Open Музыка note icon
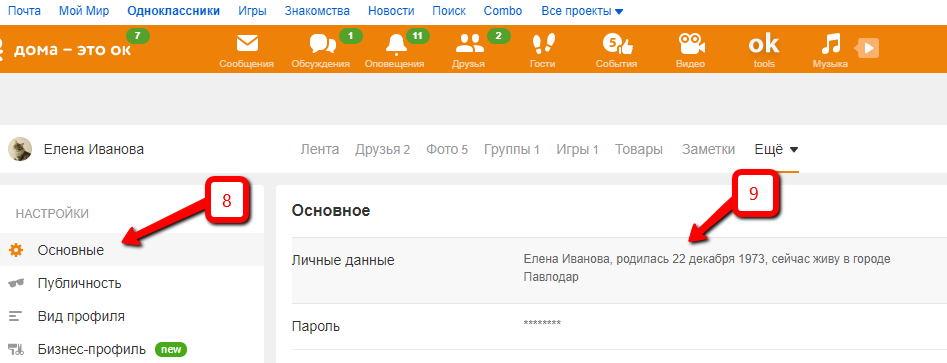The image size is (947, 363). (x=831, y=44)
